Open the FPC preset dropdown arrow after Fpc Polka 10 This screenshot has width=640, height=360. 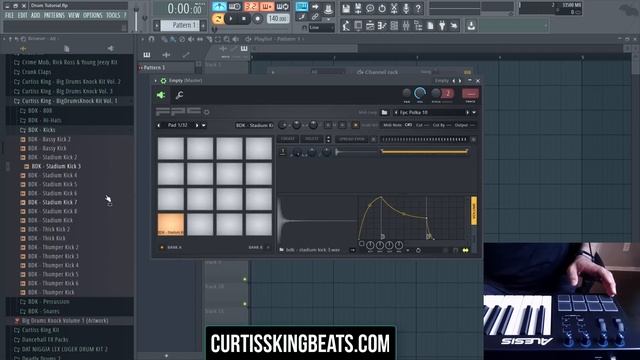point(474,112)
